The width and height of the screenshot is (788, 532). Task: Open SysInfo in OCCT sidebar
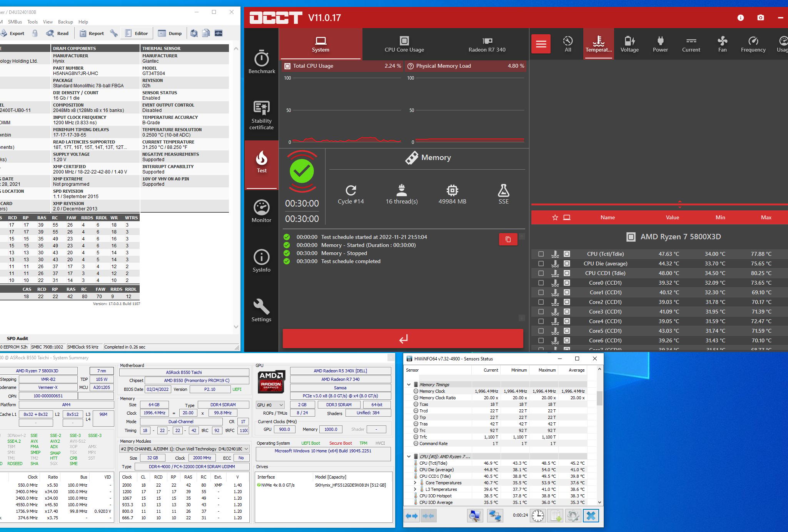point(262,261)
